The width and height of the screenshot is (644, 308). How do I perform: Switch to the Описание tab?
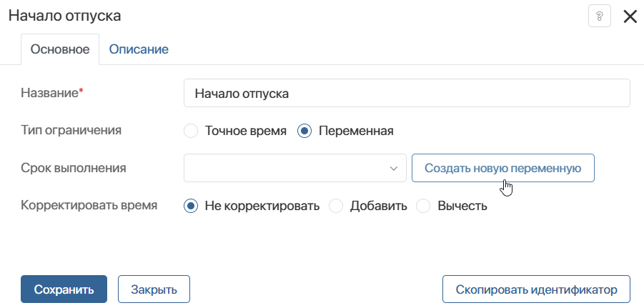point(139,49)
